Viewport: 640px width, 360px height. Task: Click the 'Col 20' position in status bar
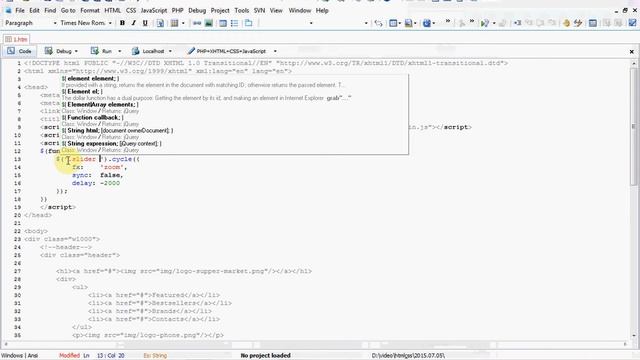[x=116, y=356]
